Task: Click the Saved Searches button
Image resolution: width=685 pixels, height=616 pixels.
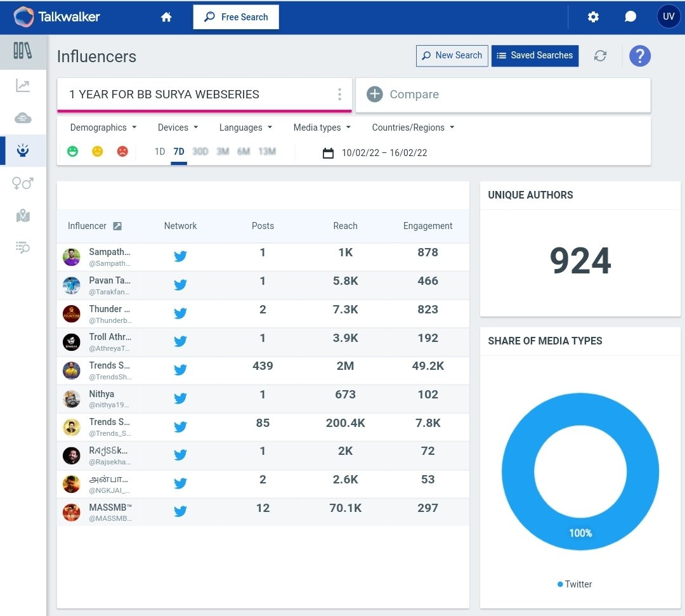Action: [x=535, y=56]
